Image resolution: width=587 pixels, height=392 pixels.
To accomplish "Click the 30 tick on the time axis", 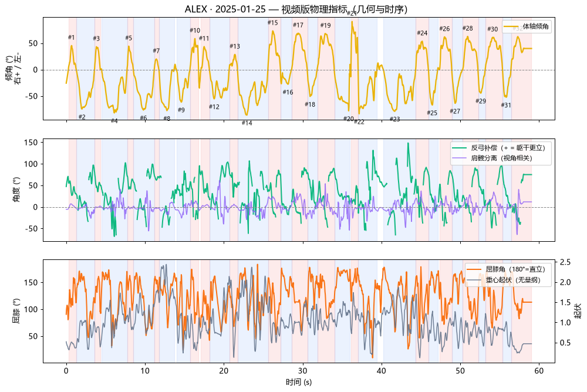I will tap(302, 371).
